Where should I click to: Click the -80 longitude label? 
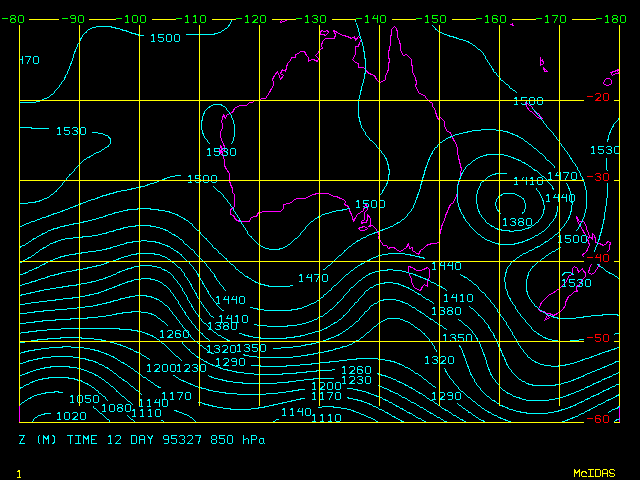12,19
